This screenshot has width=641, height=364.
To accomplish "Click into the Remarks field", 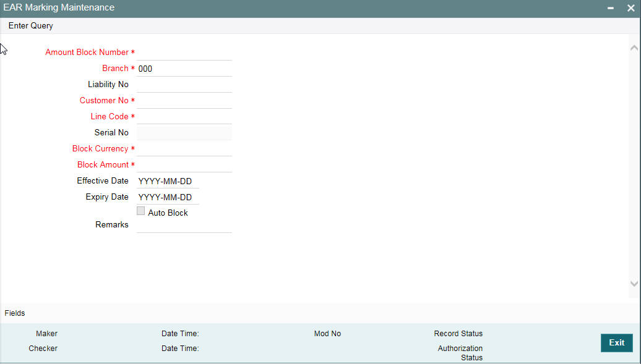I will point(184,225).
